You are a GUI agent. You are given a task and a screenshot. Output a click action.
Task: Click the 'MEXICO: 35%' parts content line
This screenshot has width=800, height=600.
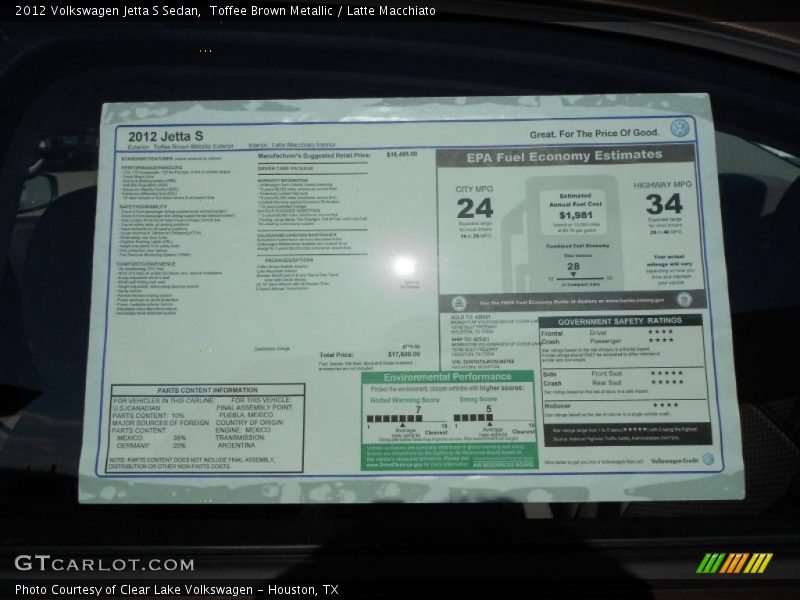tap(151, 438)
